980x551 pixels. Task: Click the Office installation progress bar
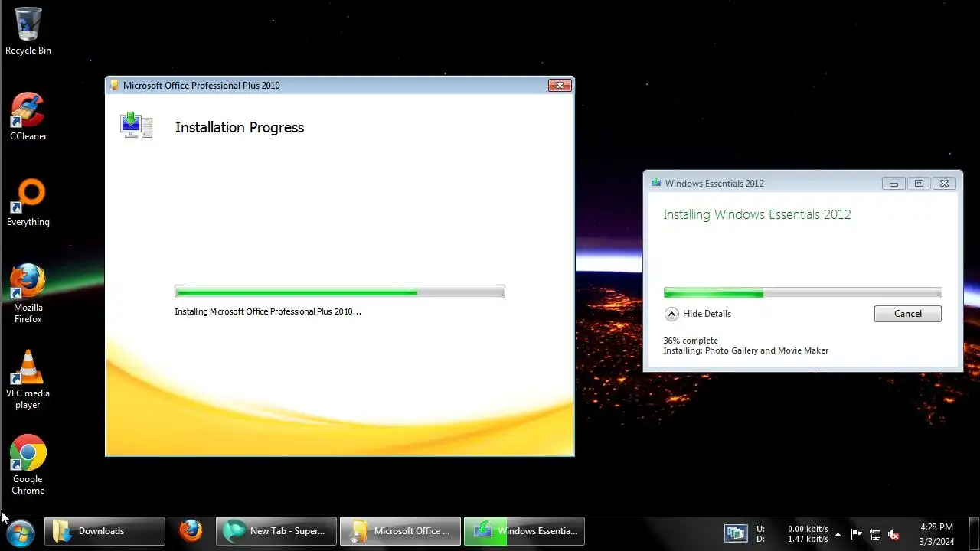(340, 292)
